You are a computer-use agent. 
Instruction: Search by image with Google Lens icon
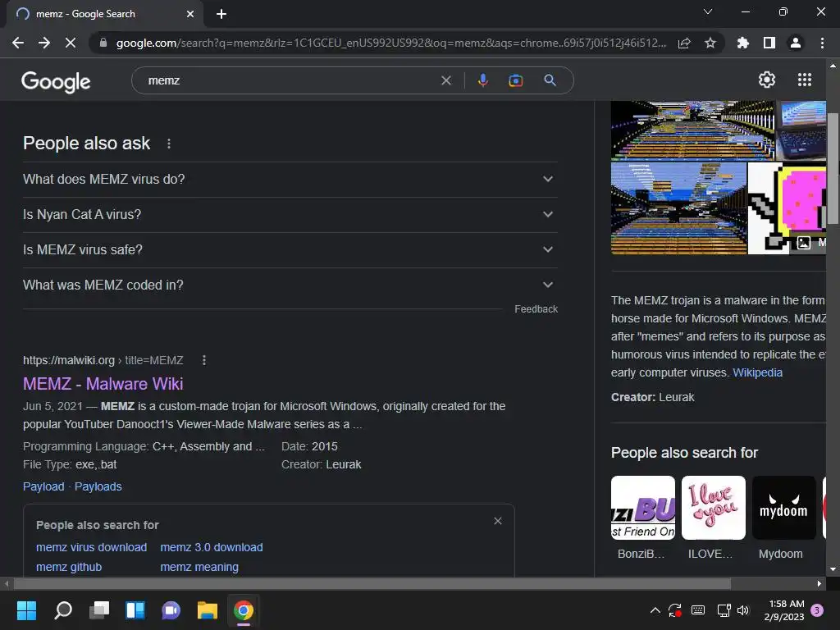[515, 80]
